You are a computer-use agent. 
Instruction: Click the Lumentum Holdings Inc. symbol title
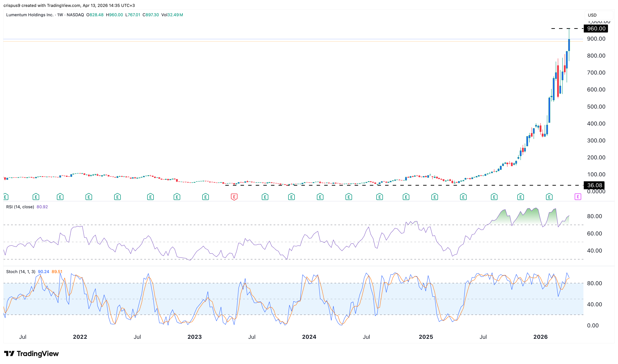[x=30, y=15]
